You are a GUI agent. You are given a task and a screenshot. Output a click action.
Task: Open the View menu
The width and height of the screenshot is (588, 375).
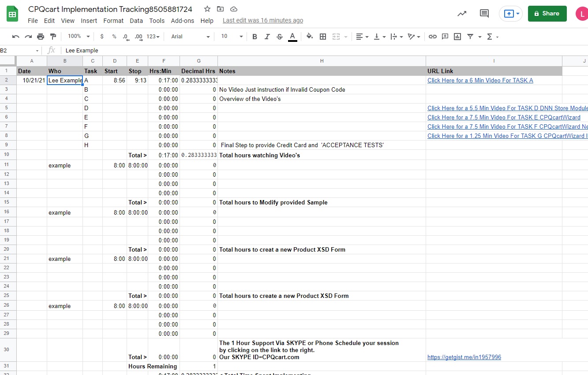click(68, 21)
